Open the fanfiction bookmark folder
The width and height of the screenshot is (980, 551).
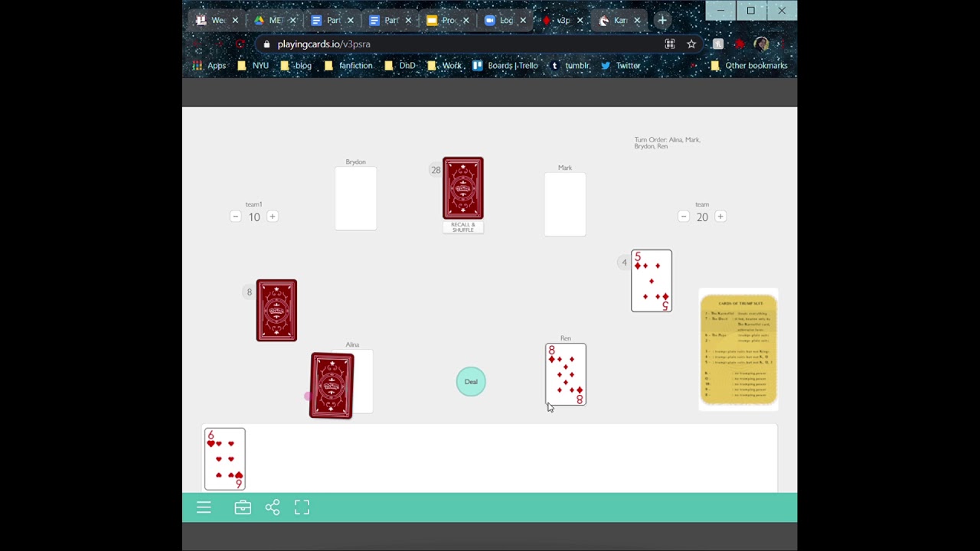(348, 66)
